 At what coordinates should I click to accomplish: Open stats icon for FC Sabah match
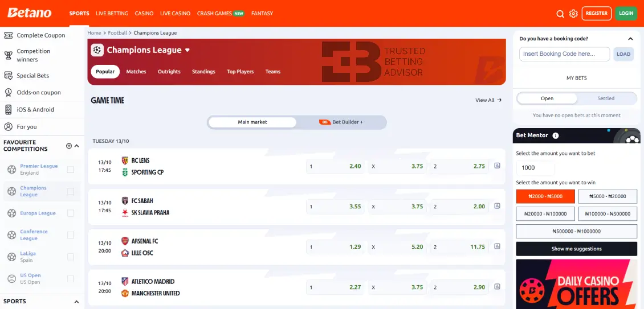498,206
